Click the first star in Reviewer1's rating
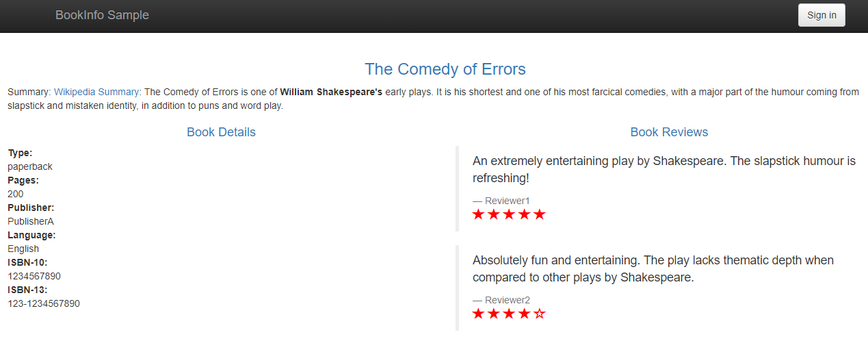This screenshot has height=339, width=868. point(479,215)
